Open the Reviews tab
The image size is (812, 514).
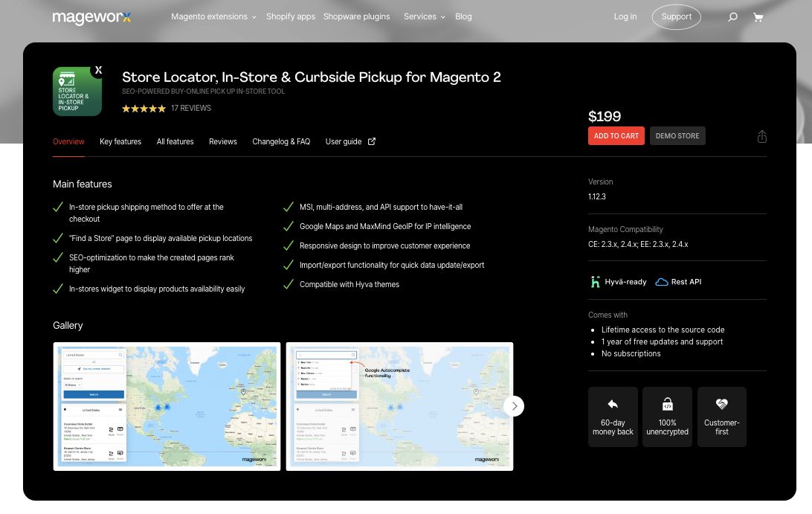point(223,141)
